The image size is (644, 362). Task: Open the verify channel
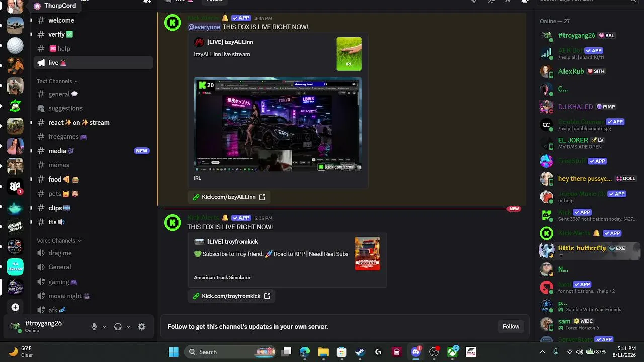(x=94, y=34)
